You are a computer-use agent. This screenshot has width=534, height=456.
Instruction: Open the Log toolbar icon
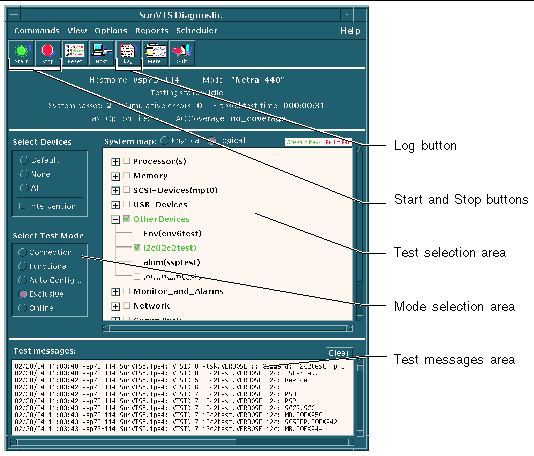128,53
